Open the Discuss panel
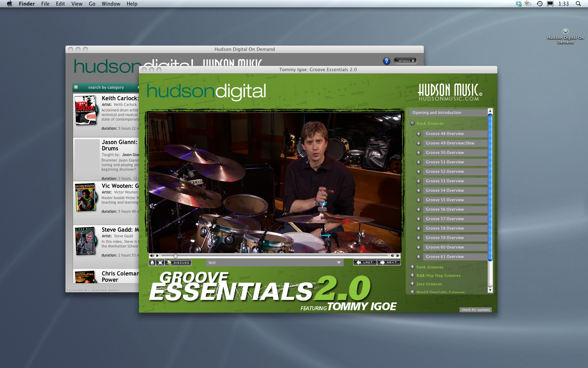Viewport: 588px width, 368px height. tap(178, 263)
